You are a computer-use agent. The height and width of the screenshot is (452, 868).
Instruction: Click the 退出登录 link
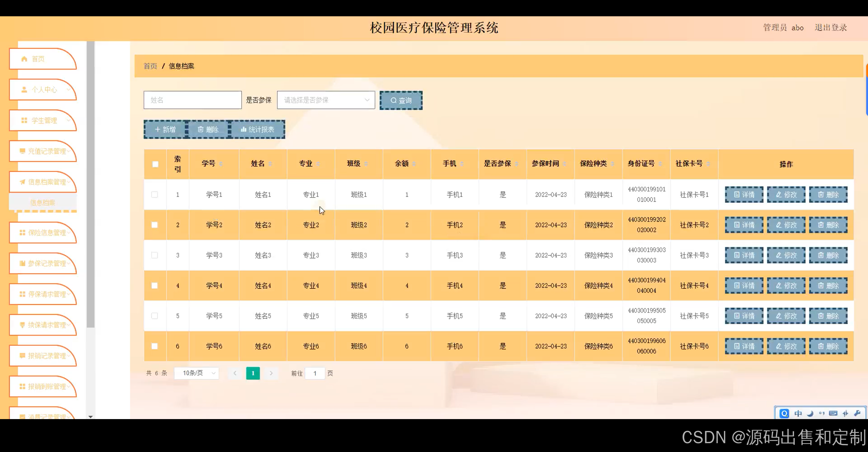pyautogui.click(x=831, y=27)
